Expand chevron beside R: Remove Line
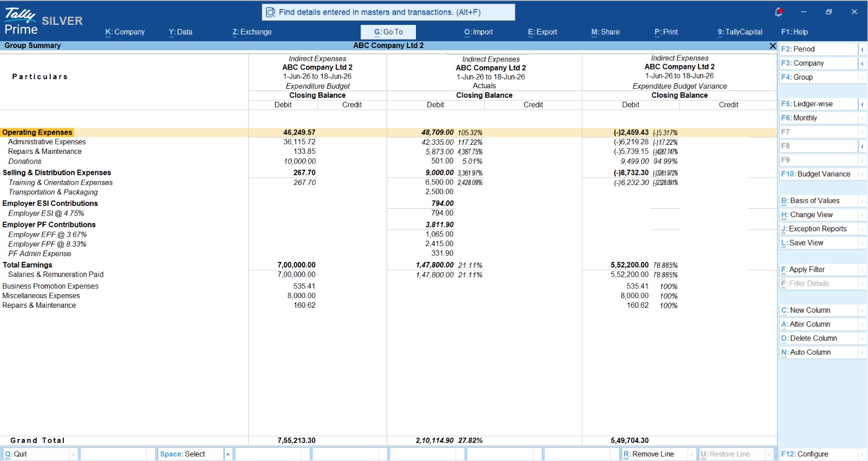The width and height of the screenshot is (868, 461). (692, 454)
